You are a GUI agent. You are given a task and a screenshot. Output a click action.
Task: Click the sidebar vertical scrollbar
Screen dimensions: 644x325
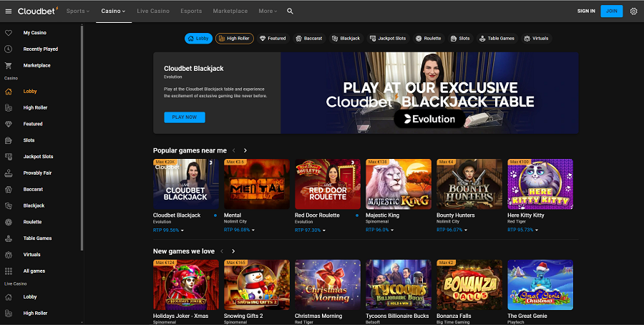click(82, 137)
